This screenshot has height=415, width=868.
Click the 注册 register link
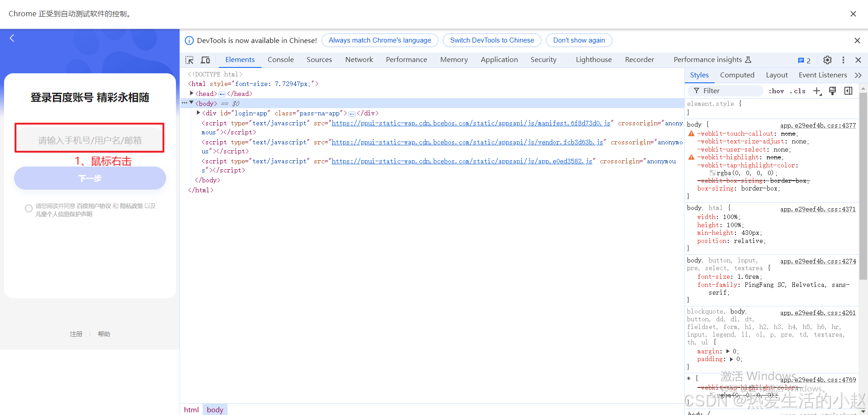tap(76, 334)
